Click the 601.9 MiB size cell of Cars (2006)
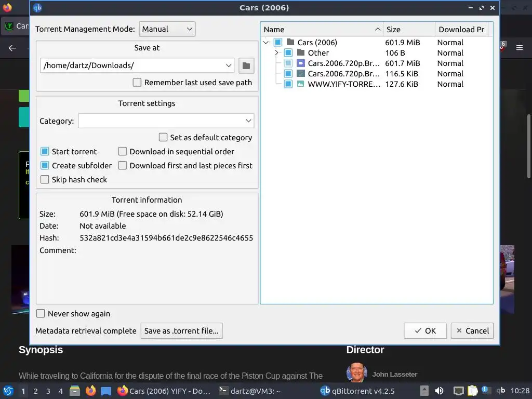The height and width of the screenshot is (399, 532). [403, 42]
